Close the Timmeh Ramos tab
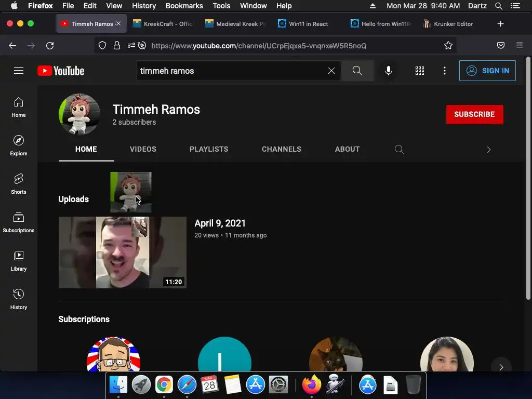Screen dimensions: 532x399 tap(118, 24)
